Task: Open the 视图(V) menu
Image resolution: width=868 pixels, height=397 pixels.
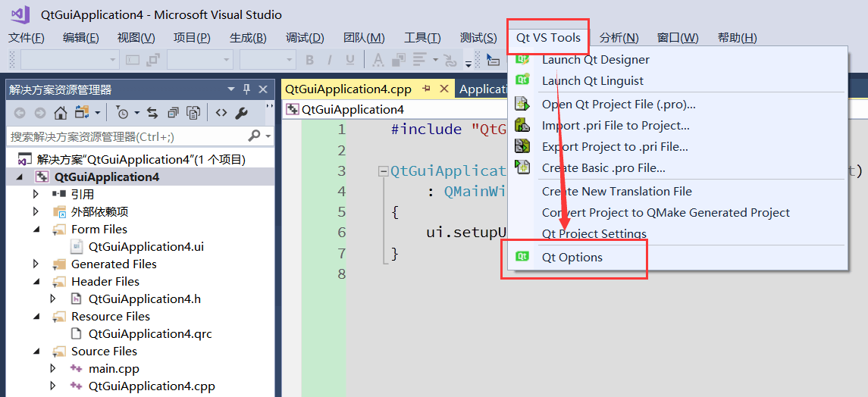Action: [136, 38]
